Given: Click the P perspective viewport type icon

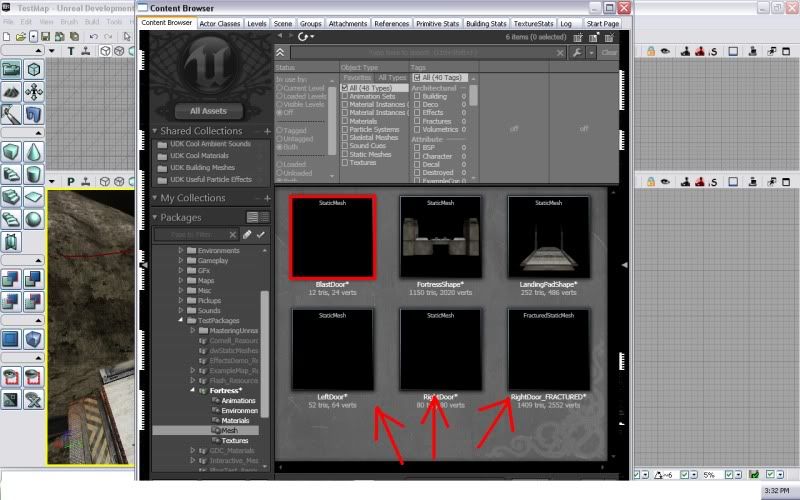Looking at the screenshot, I should click(71, 182).
